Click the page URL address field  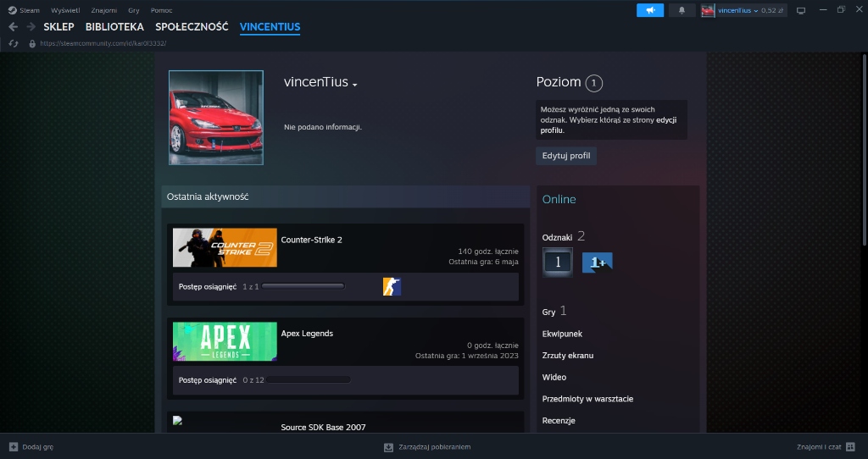103,43
